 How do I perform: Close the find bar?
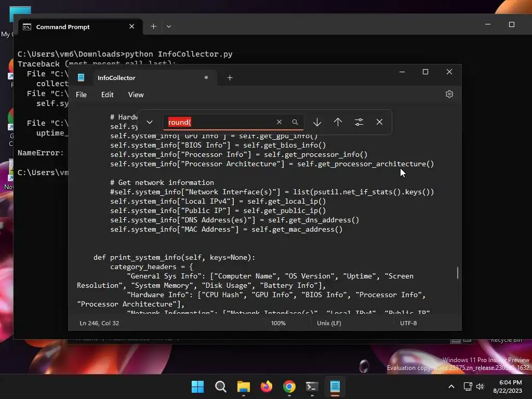tap(380, 122)
